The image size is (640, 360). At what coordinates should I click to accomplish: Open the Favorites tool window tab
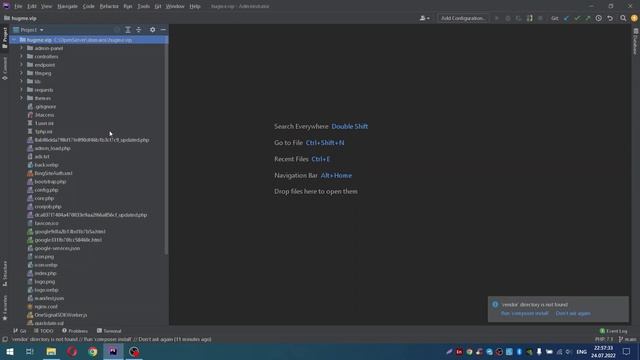[x=4, y=307]
